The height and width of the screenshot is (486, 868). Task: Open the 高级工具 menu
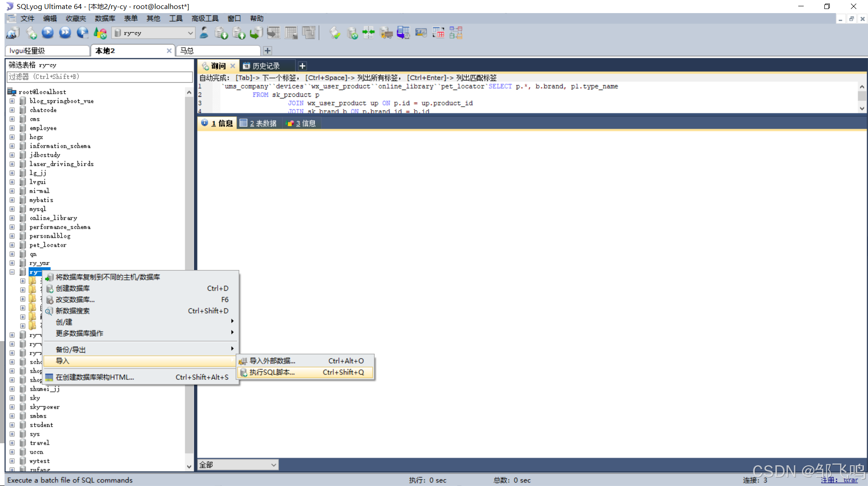[205, 18]
